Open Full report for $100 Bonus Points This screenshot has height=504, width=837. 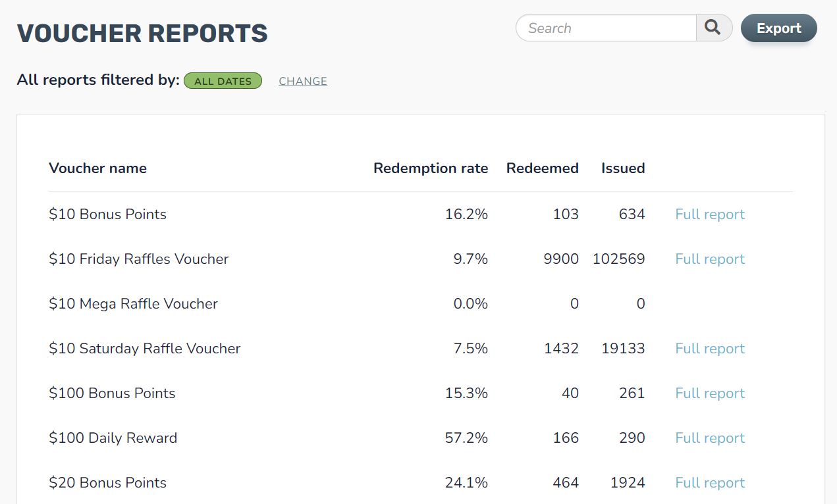[709, 393]
